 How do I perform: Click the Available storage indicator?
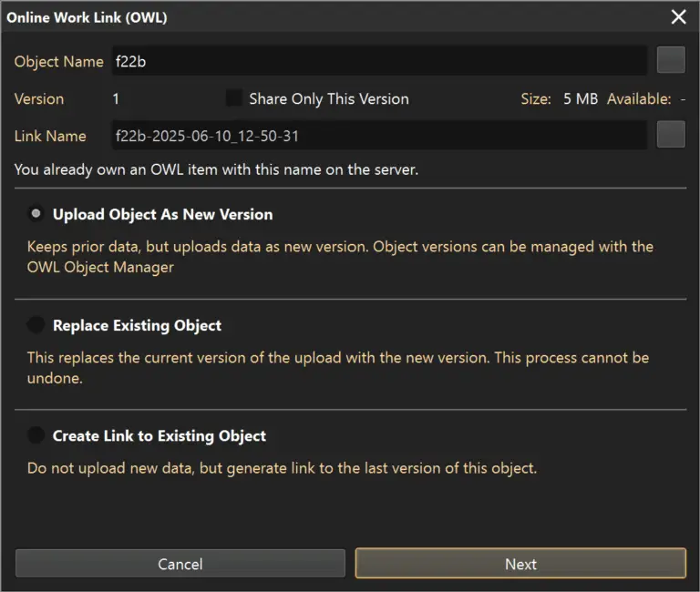(x=645, y=98)
